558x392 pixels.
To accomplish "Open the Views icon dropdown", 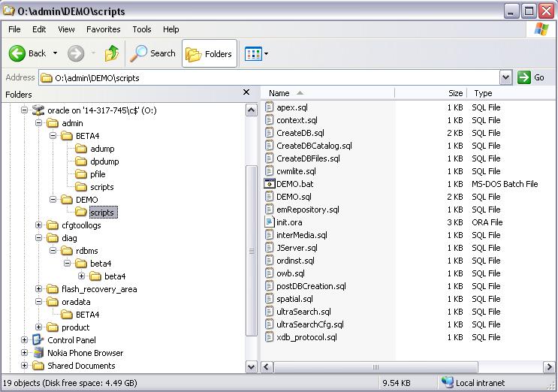I will (x=256, y=53).
